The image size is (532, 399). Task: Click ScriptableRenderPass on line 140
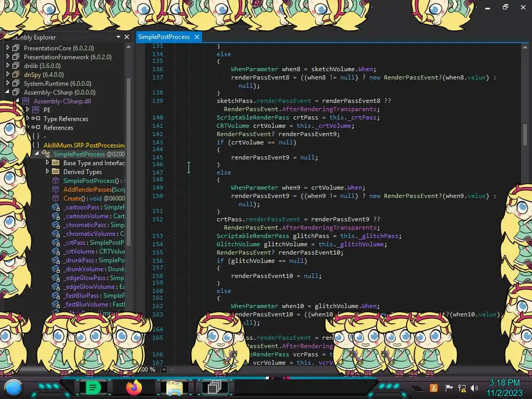tap(253, 117)
